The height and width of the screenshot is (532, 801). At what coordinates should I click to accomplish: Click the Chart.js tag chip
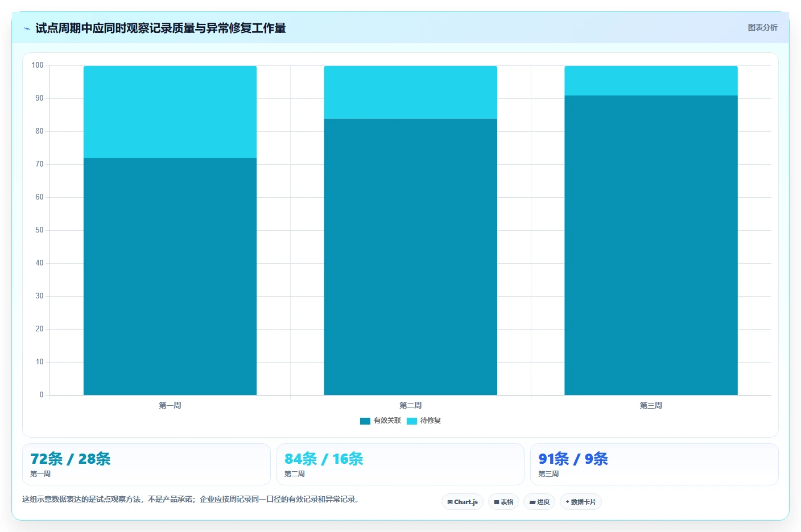(463, 502)
